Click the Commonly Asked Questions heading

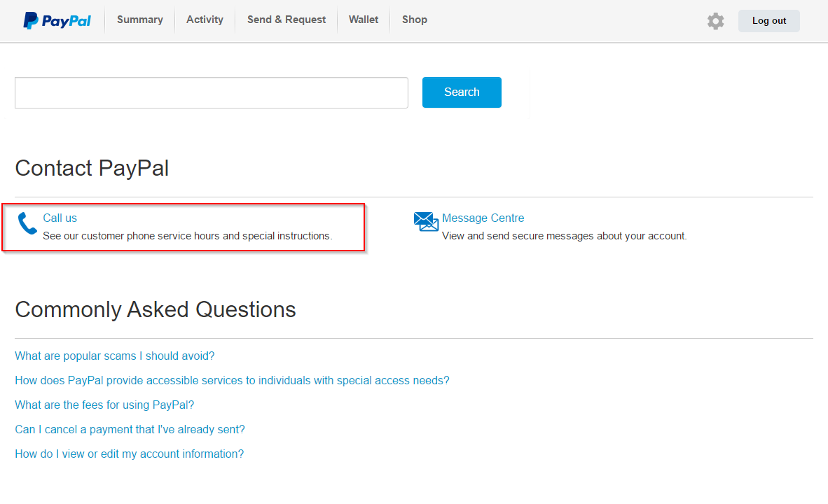156,310
